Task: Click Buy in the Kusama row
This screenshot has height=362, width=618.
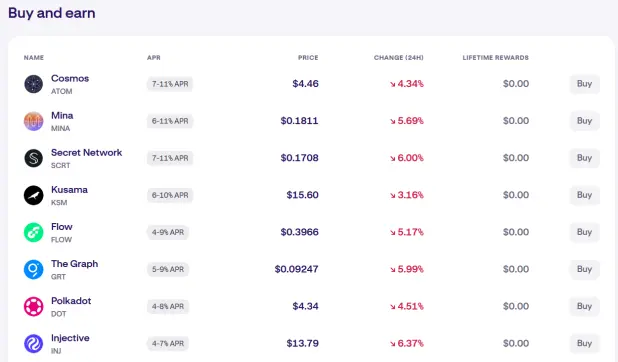Action: click(584, 195)
